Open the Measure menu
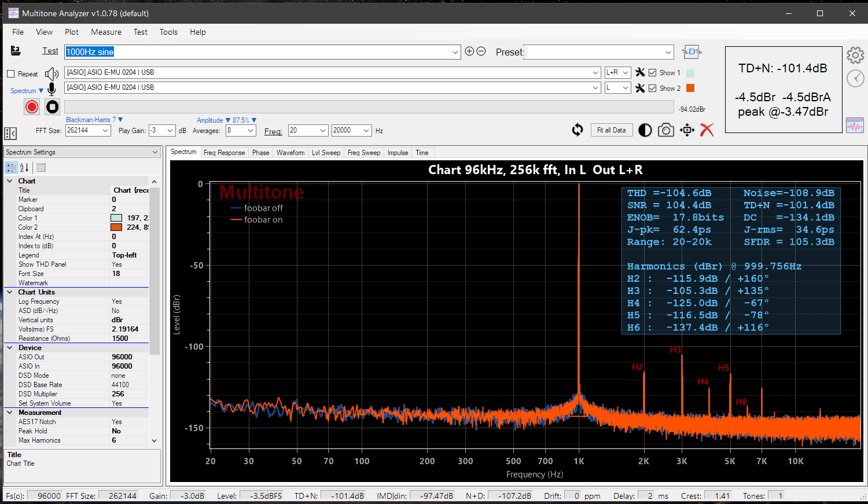This screenshot has width=868, height=504. (x=106, y=32)
